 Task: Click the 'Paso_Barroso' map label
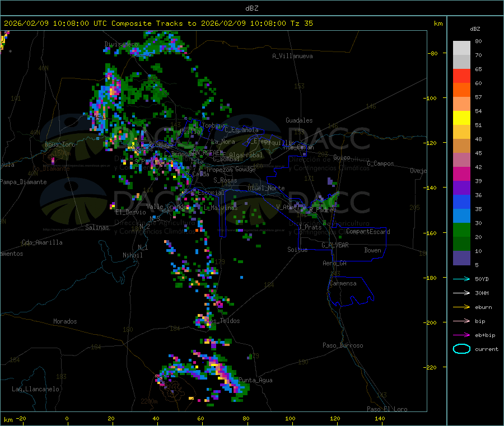point(343,345)
